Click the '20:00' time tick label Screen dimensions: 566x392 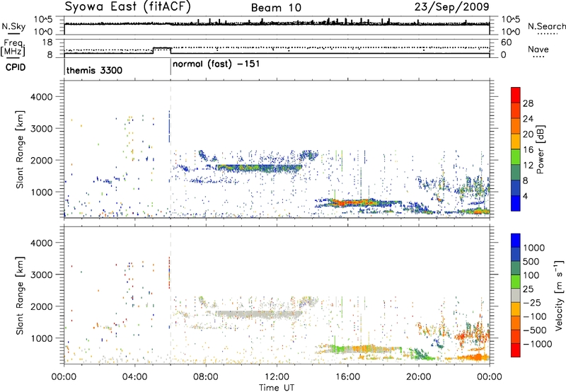click(x=419, y=377)
